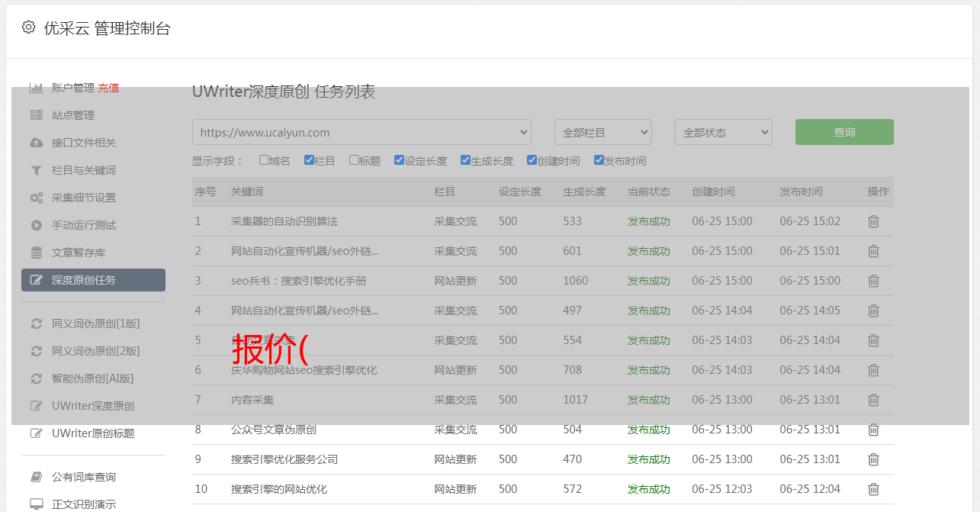
Task: Click keyword seo兵书：搜索引擎优化手册
Action: (299, 281)
